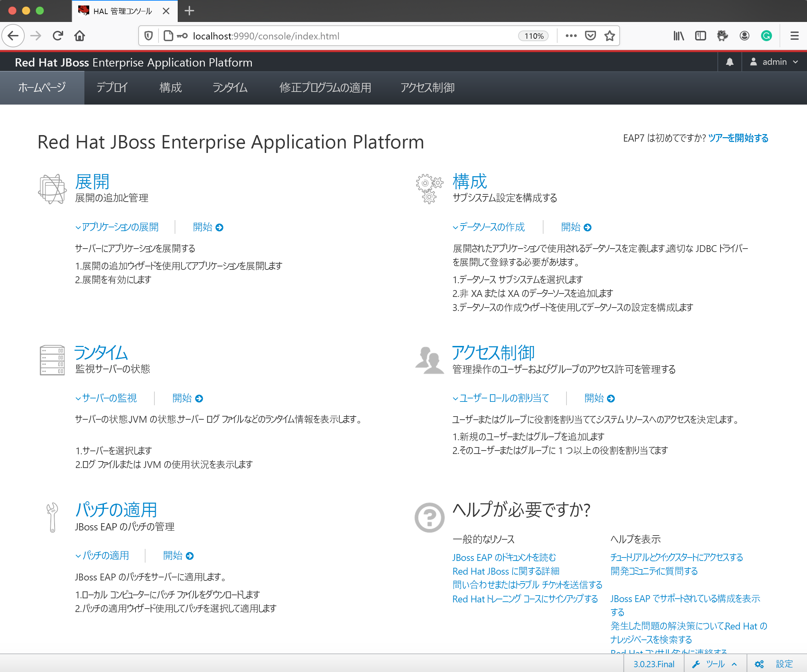This screenshot has height=672, width=807.
Task: Click the 構成 gears section icon
Action: click(x=429, y=189)
